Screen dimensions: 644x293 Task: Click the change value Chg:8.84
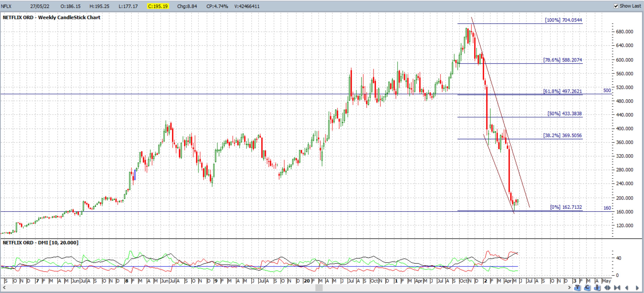pyautogui.click(x=187, y=6)
